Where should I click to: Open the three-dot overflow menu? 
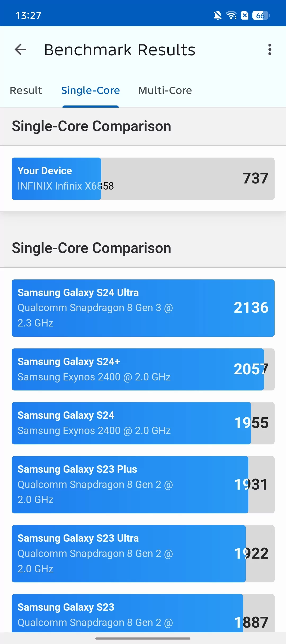(270, 49)
